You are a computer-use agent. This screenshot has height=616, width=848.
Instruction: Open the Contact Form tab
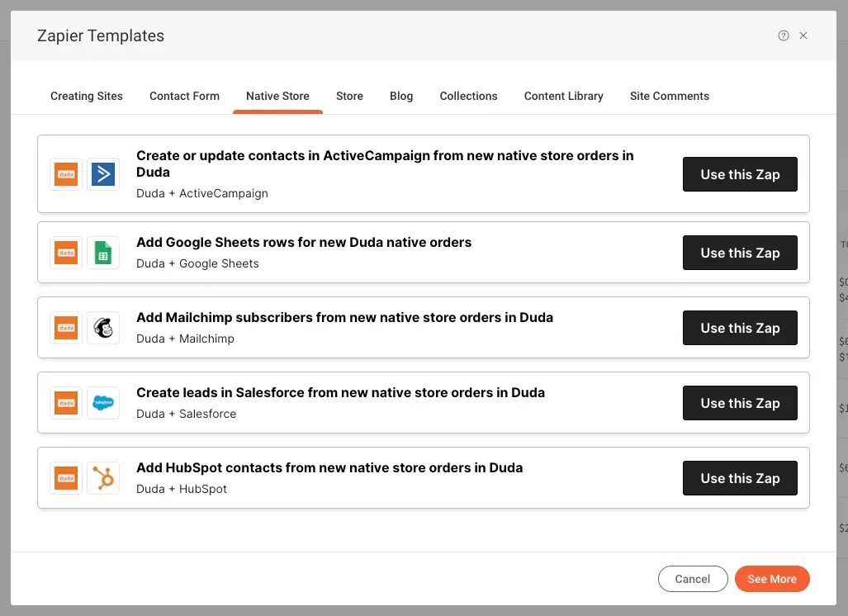coord(184,97)
